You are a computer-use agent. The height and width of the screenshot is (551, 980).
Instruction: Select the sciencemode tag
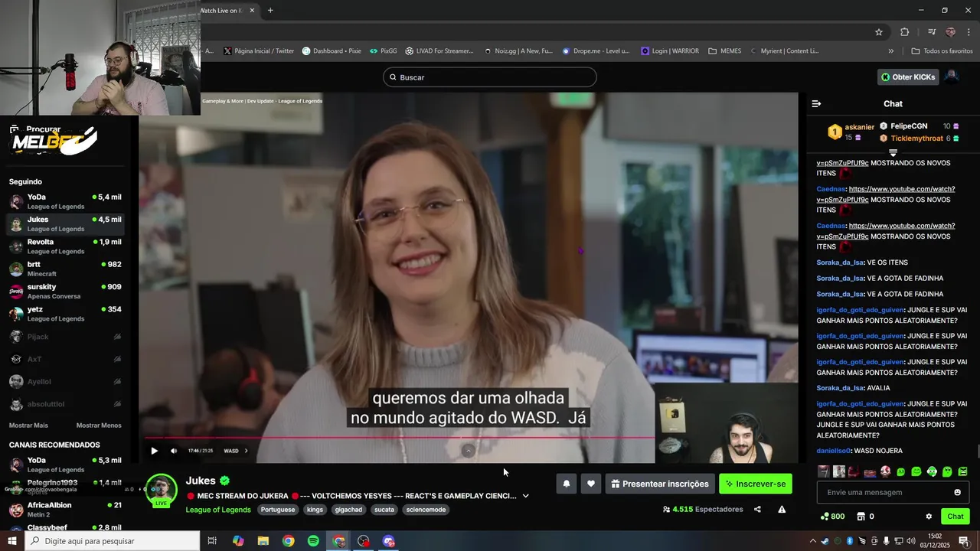tap(426, 510)
